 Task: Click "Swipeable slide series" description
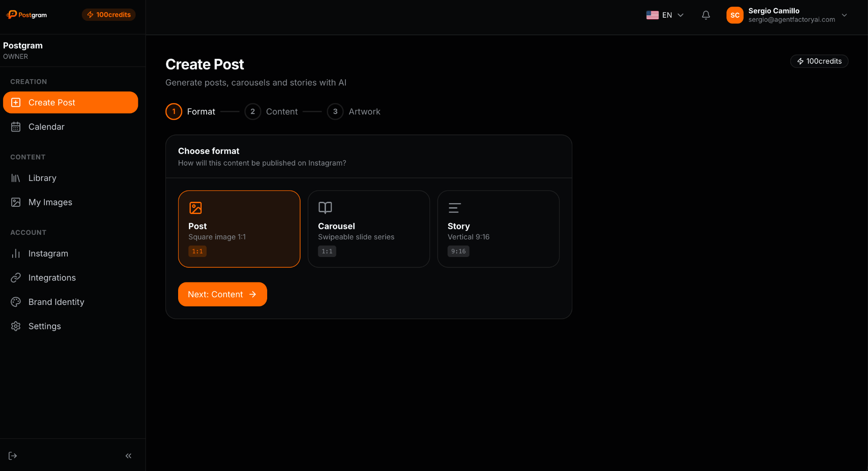click(356, 237)
